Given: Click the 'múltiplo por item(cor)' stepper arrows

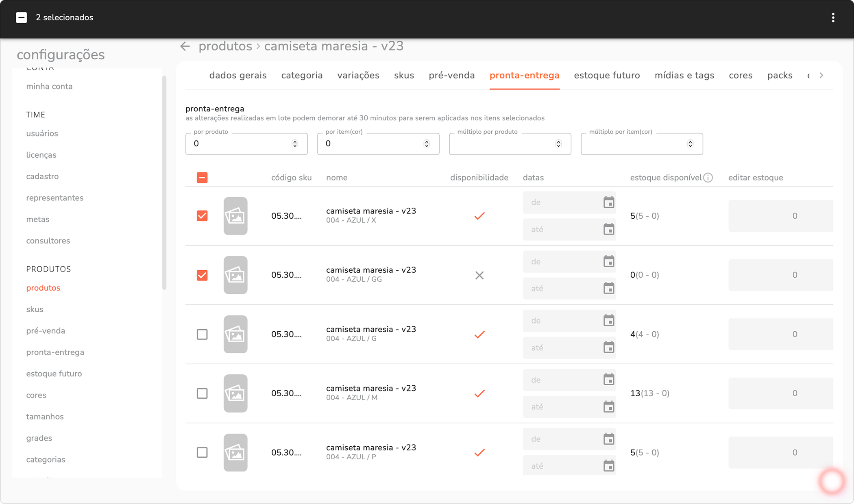Looking at the screenshot, I should click(x=690, y=144).
